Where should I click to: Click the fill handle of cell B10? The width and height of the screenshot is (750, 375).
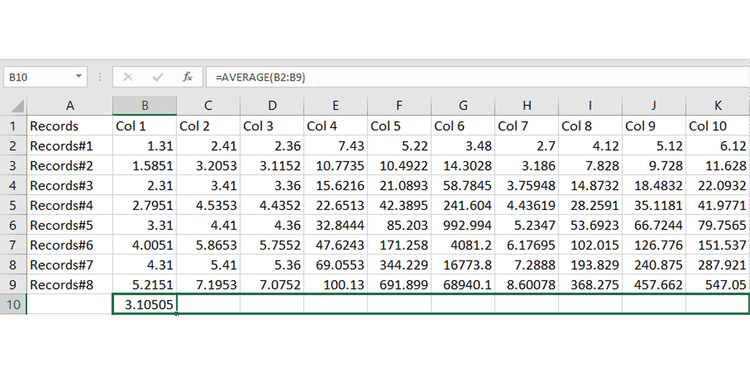point(176,314)
